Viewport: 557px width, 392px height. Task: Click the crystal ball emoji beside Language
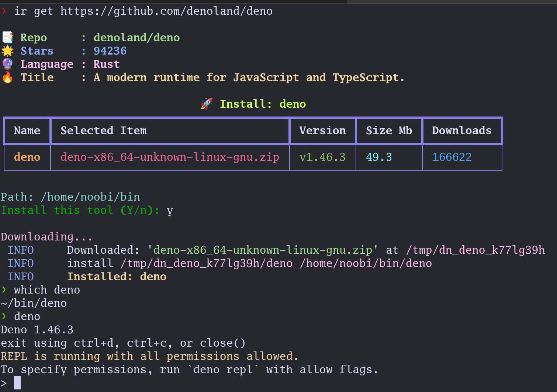pos(7,64)
